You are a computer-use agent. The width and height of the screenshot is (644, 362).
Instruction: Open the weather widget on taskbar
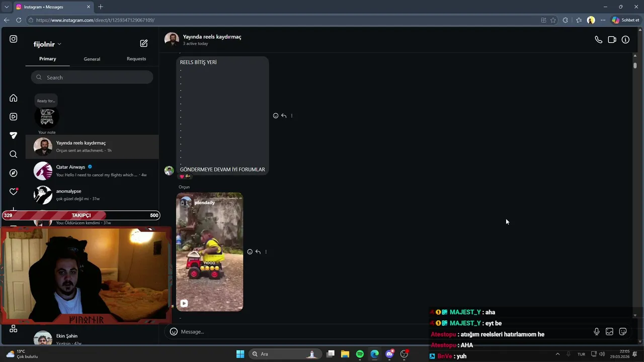click(23, 354)
